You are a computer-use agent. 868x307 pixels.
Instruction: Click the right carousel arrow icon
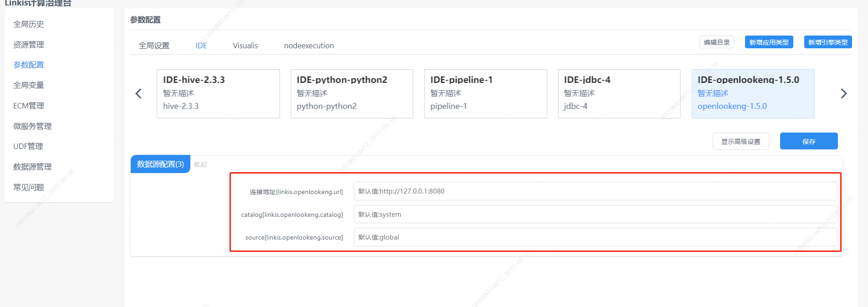pyautogui.click(x=843, y=93)
